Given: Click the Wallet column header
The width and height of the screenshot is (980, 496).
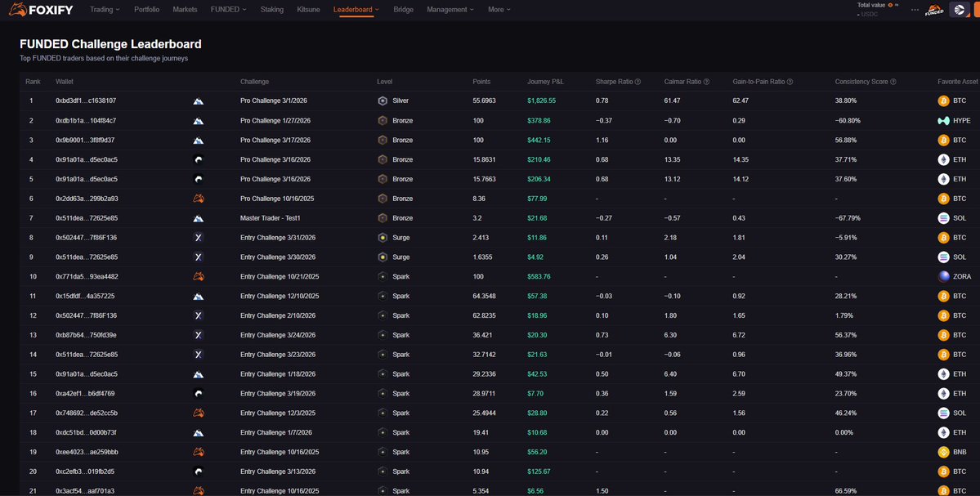Looking at the screenshot, I should point(65,82).
